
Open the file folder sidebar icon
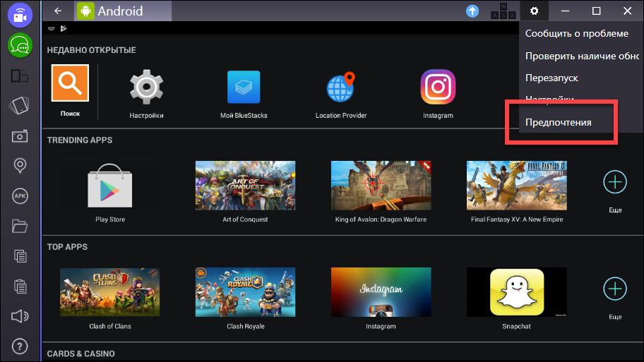(19, 226)
